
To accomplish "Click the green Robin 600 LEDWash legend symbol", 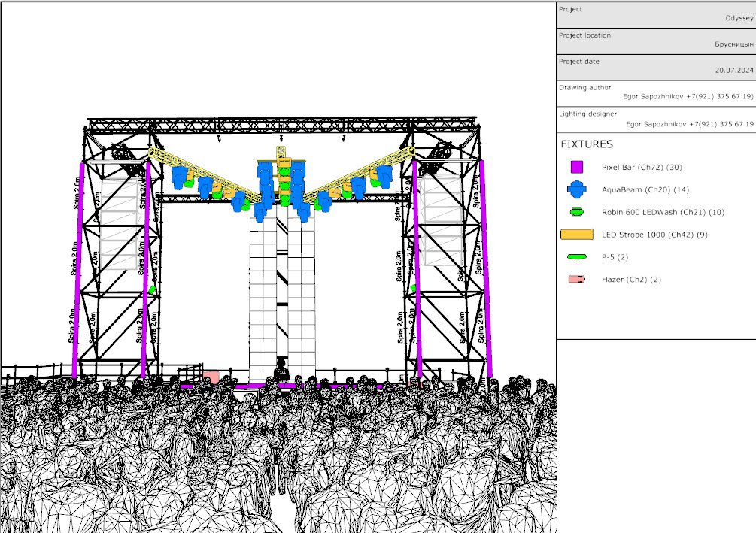I will coord(577,212).
